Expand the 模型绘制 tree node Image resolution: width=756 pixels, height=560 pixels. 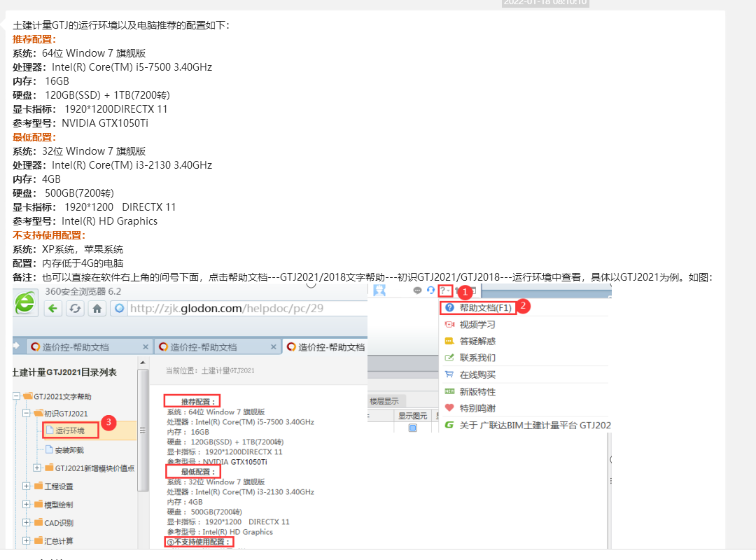pos(27,505)
